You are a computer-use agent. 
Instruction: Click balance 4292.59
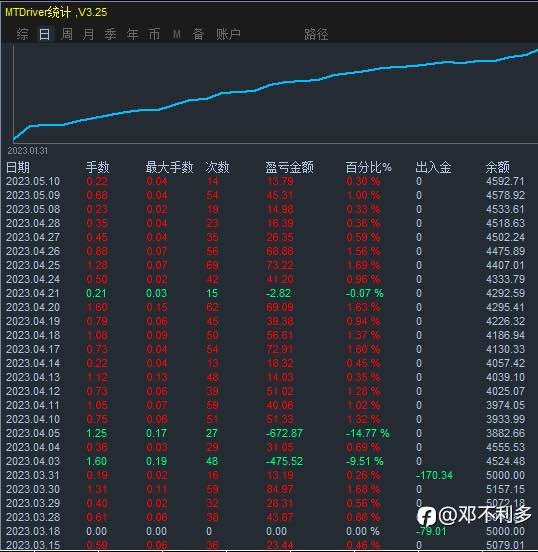click(x=505, y=293)
